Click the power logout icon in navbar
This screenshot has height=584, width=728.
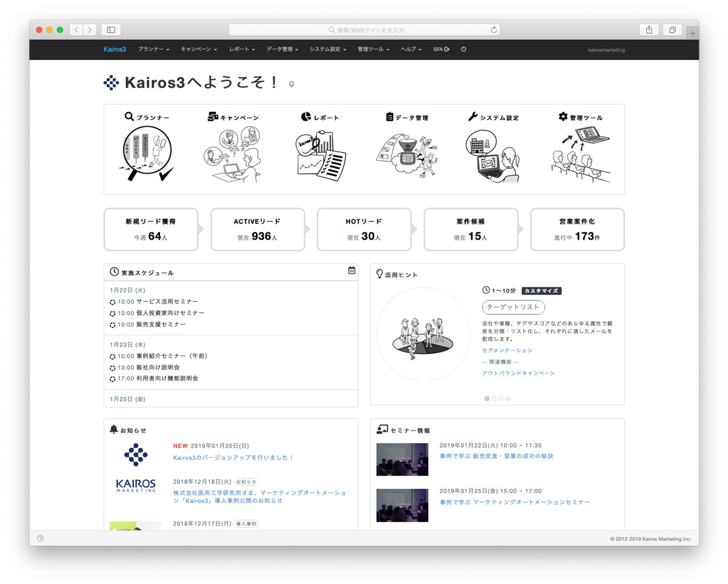click(463, 49)
